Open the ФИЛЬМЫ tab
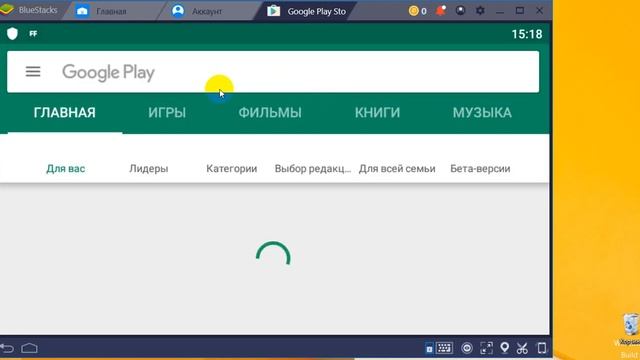 click(x=270, y=113)
